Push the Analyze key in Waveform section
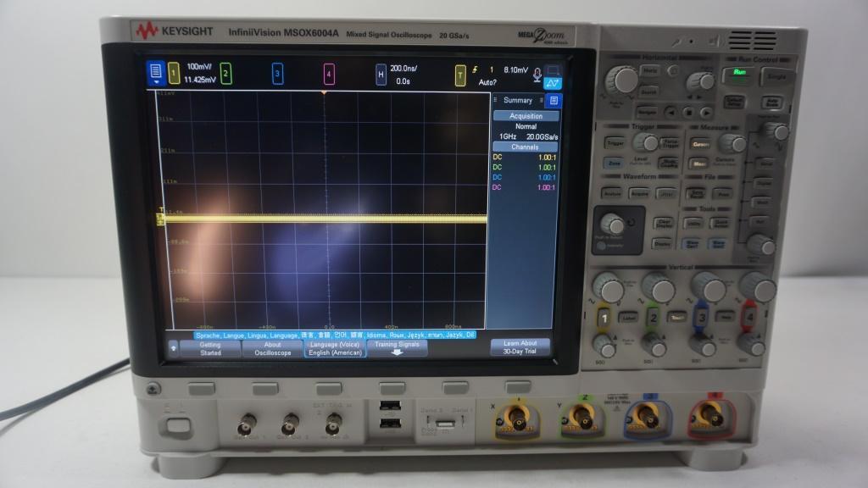The width and height of the screenshot is (868, 488). 612,194
